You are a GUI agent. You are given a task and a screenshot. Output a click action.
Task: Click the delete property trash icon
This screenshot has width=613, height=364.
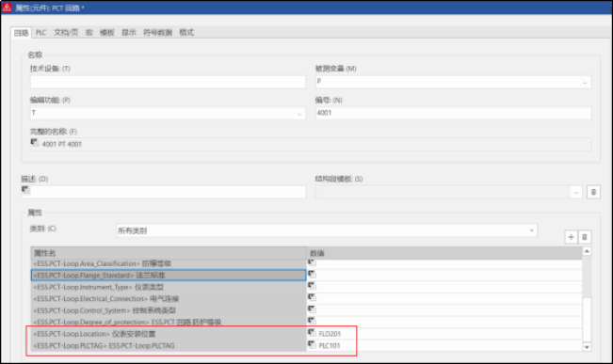click(585, 237)
